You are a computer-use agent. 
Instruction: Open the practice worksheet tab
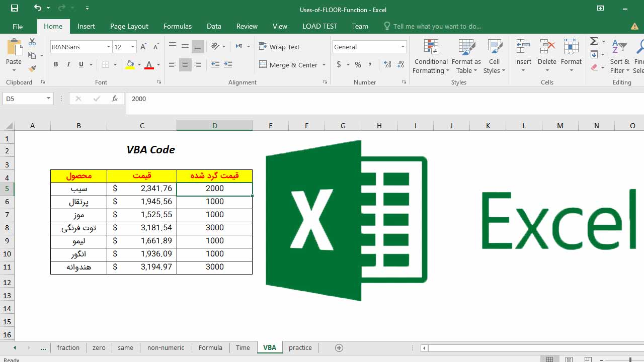300,347
